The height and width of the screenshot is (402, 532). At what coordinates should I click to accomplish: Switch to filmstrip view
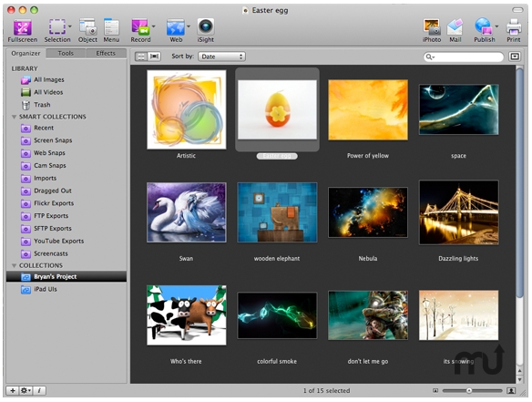click(154, 57)
